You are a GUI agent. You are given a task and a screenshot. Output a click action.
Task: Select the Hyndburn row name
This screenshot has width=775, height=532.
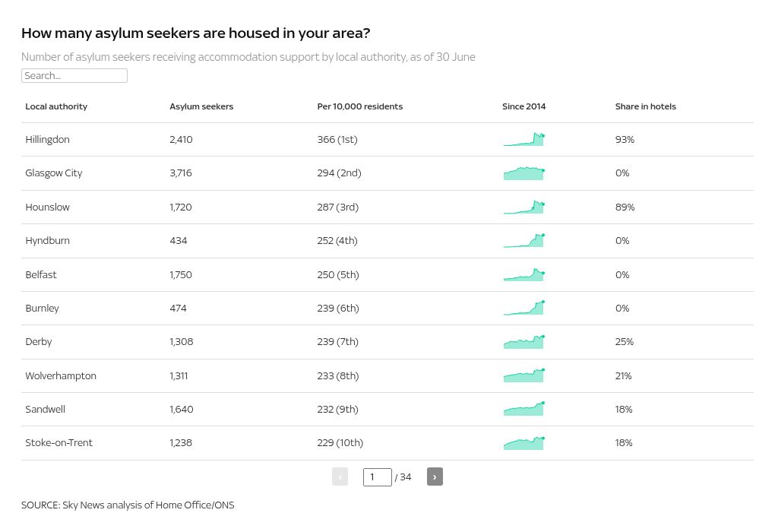pyautogui.click(x=47, y=241)
